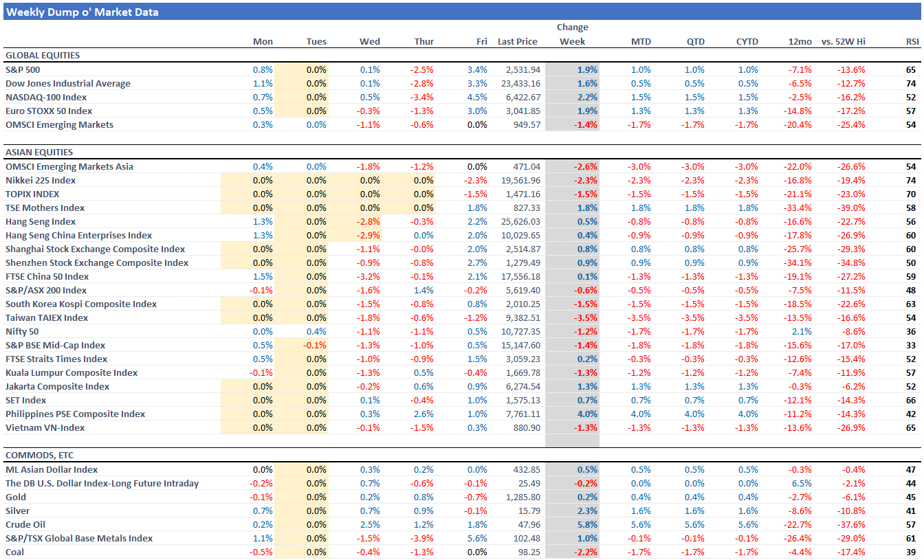This screenshot has height=560, width=924.
Task: Select the Gold last price cell 1,285.80
Action: click(x=522, y=497)
